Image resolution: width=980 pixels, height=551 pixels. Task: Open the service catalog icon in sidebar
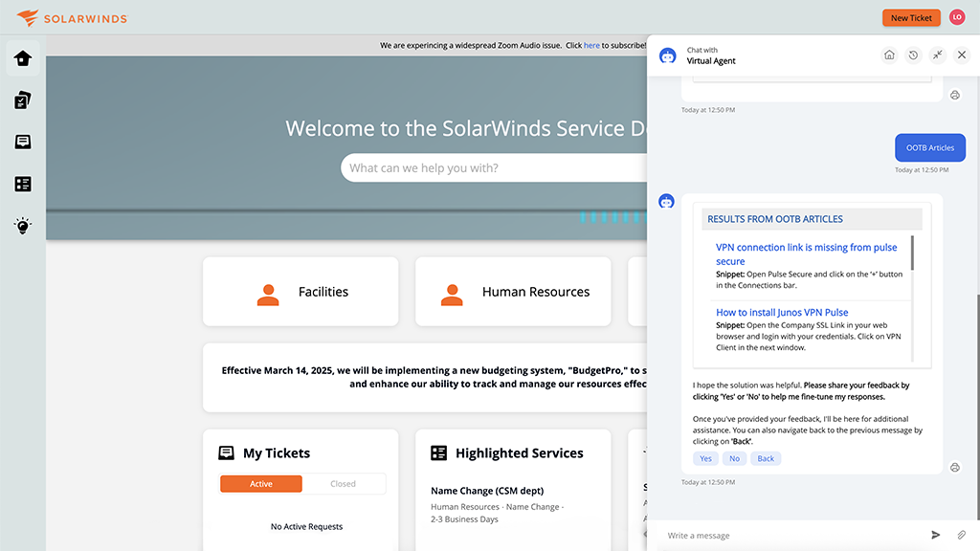tap(23, 184)
